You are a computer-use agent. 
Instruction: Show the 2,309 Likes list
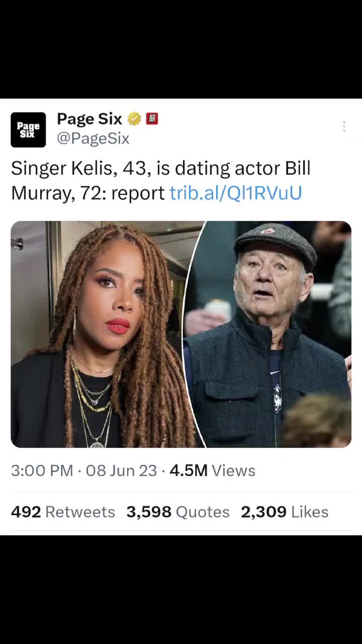tap(285, 512)
